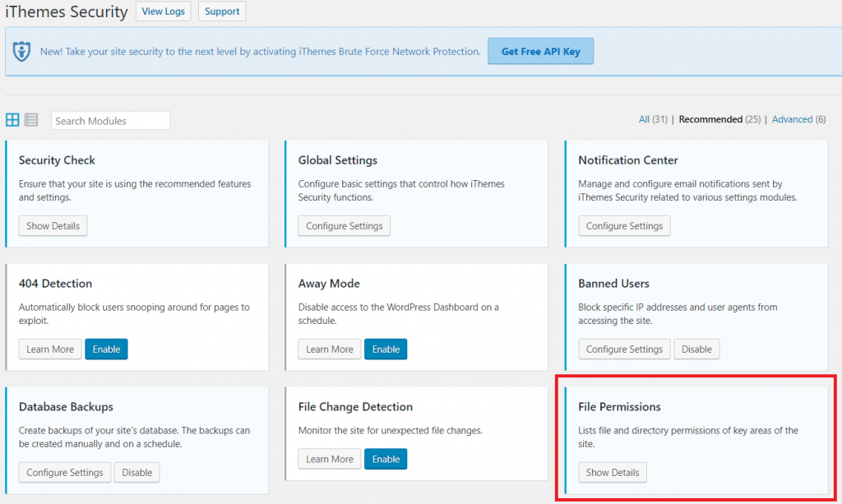This screenshot has height=504, width=842.
Task: Click 'Create backups of your site's database' text
Action: tap(134, 437)
